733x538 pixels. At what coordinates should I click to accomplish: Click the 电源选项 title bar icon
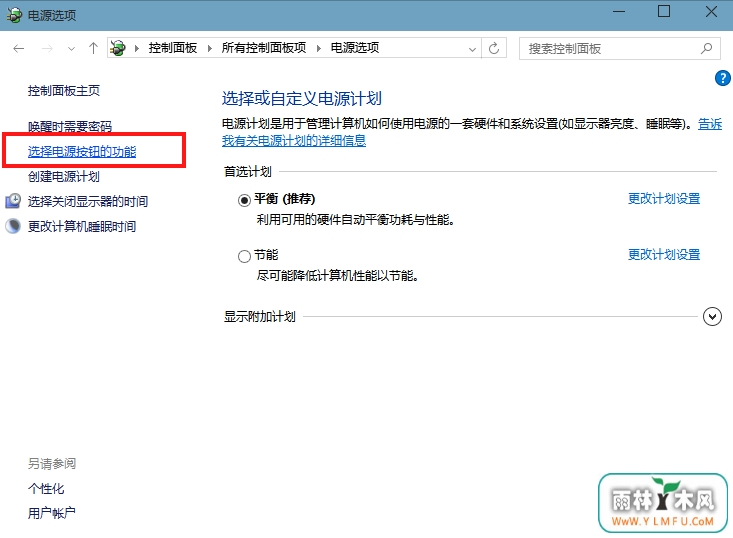coord(14,15)
